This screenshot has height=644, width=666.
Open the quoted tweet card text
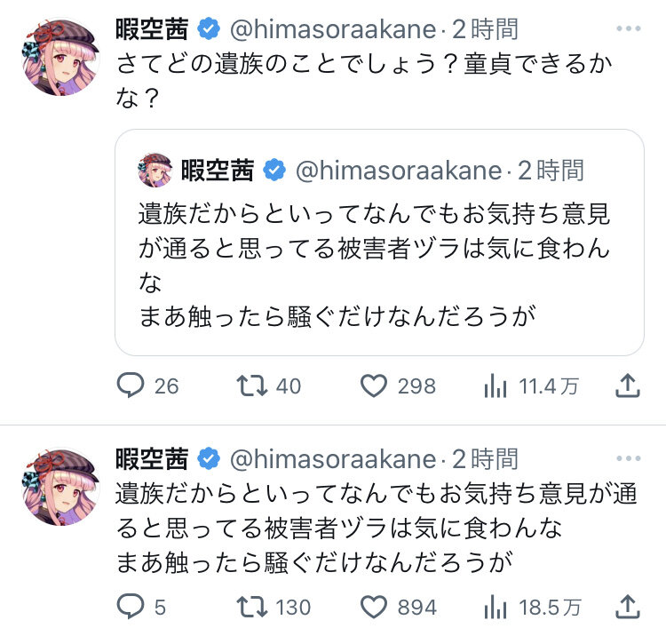click(x=374, y=265)
